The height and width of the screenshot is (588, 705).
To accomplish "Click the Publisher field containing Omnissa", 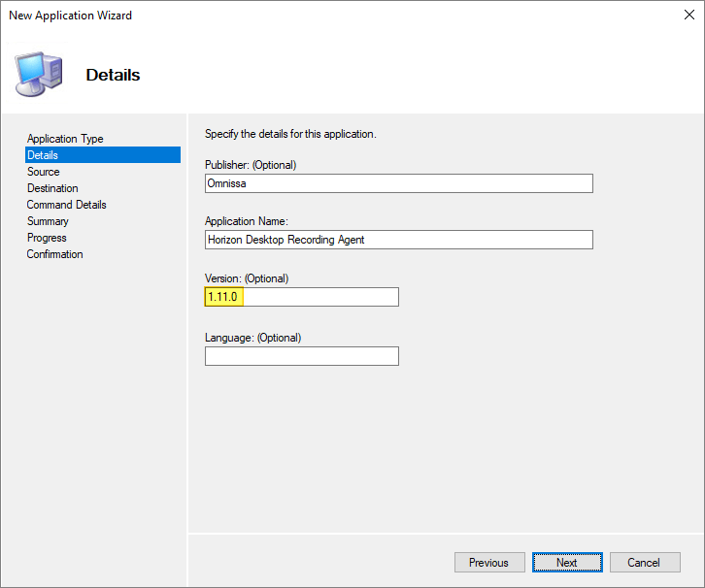I will click(398, 183).
